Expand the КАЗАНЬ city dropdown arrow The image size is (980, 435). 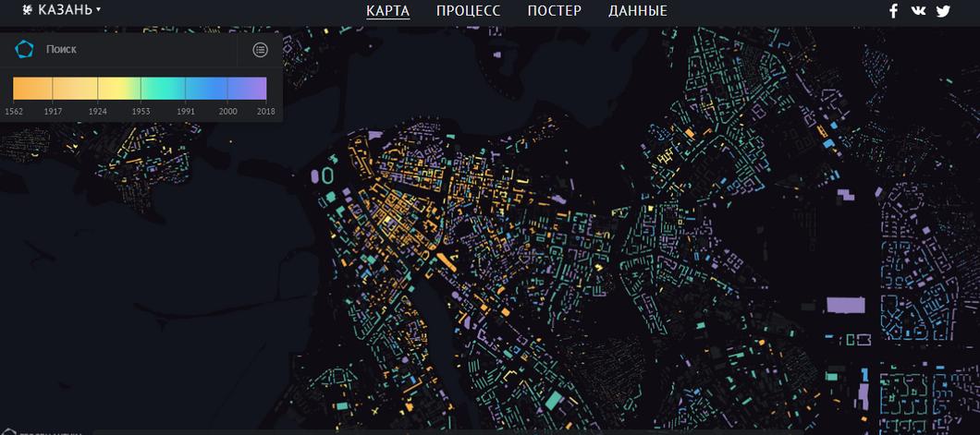[98, 10]
